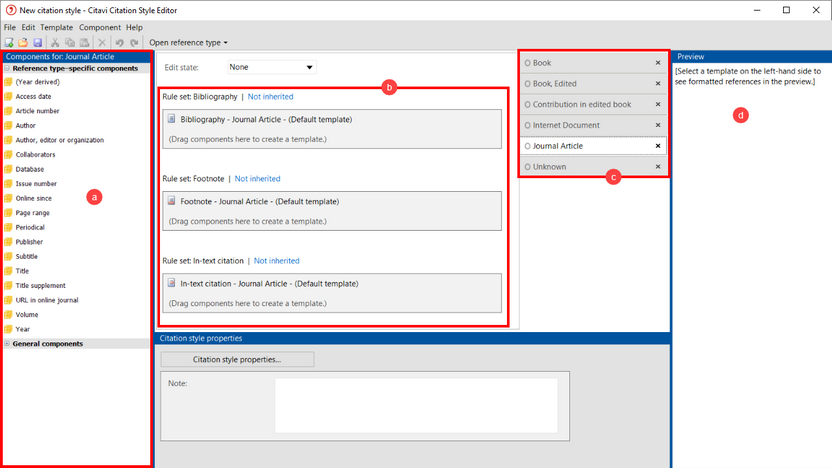Close the Journal Article tab

click(x=658, y=146)
